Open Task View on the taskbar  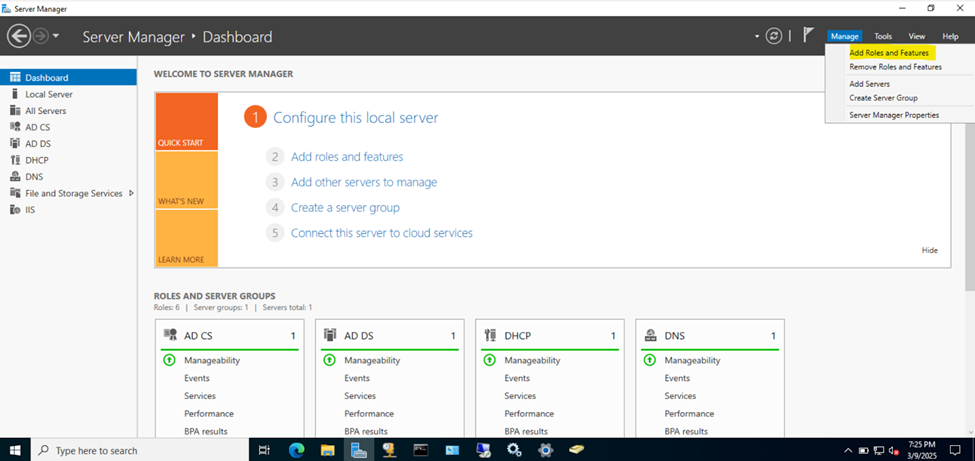coord(264,450)
